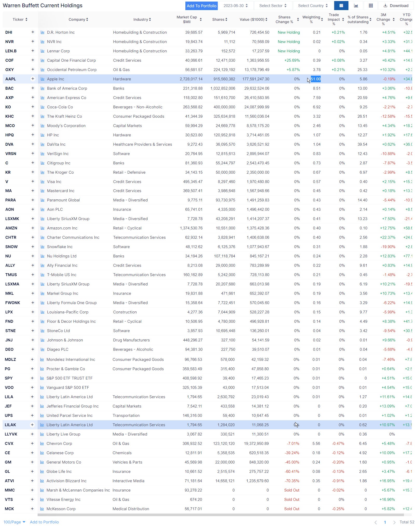Open the 2023-06-30 date dropdown
Viewport: 420px width, 526px height.
pos(236,6)
